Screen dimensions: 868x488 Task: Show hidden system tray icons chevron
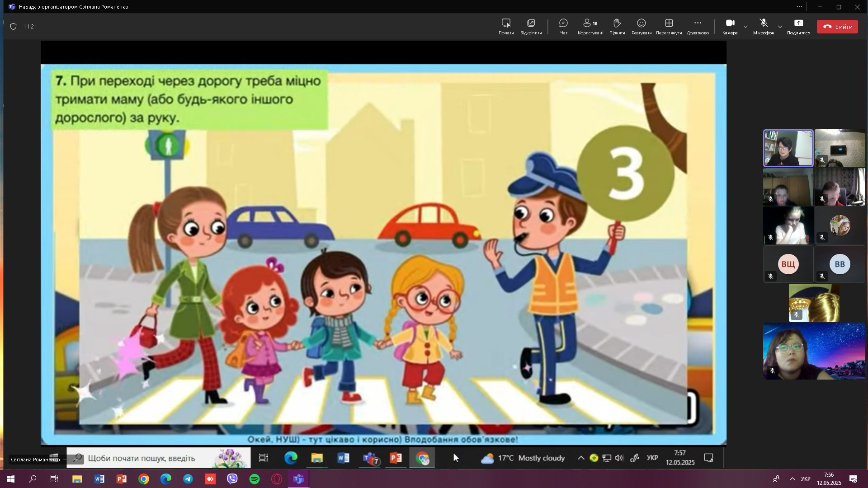click(792, 479)
